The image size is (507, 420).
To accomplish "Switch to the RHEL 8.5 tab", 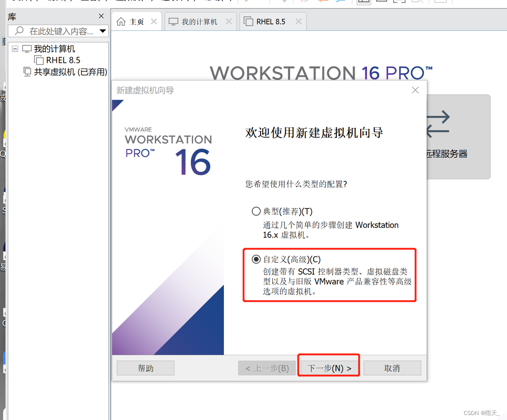I will pyautogui.click(x=273, y=22).
